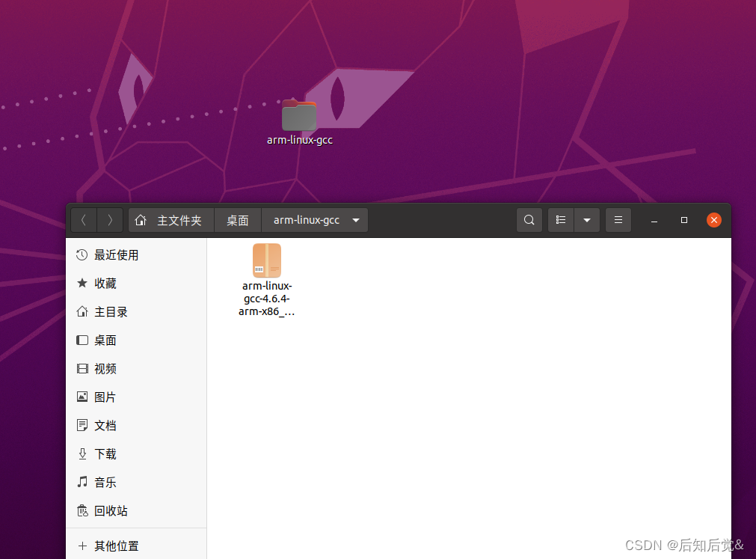Click the download arrow icon beside 下载
The height and width of the screenshot is (559, 756).
[x=82, y=453]
